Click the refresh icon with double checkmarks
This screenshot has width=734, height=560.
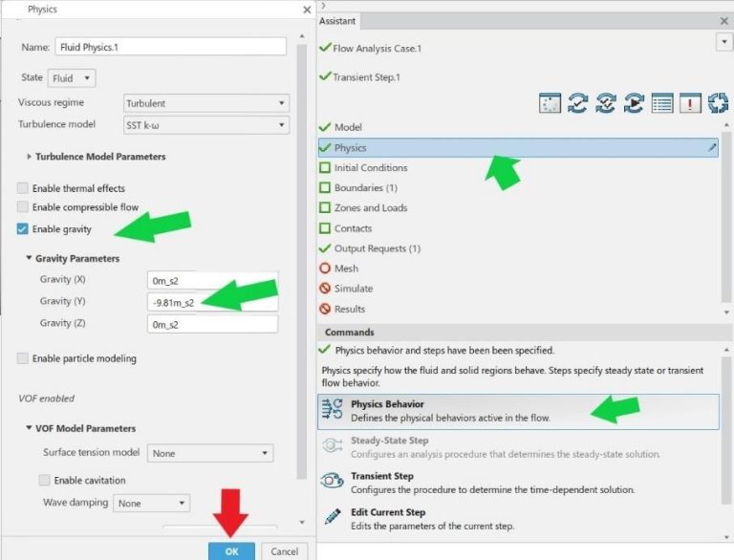tap(606, 103)
